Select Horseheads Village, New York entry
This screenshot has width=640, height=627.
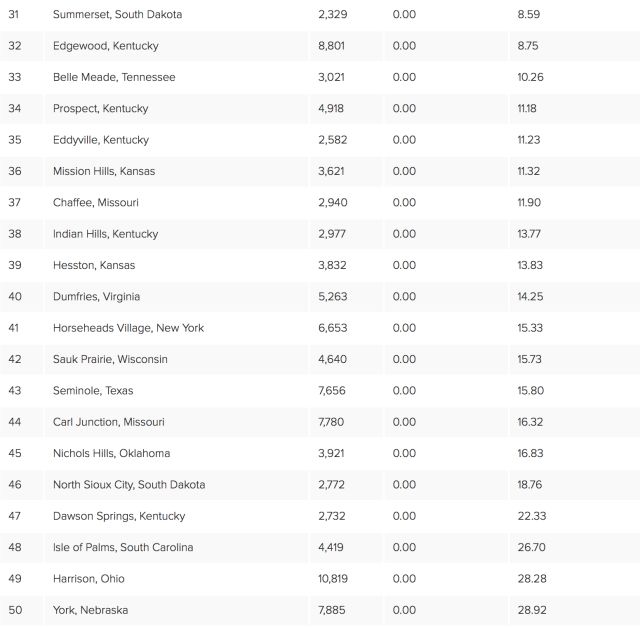click(x=129, y=328)
